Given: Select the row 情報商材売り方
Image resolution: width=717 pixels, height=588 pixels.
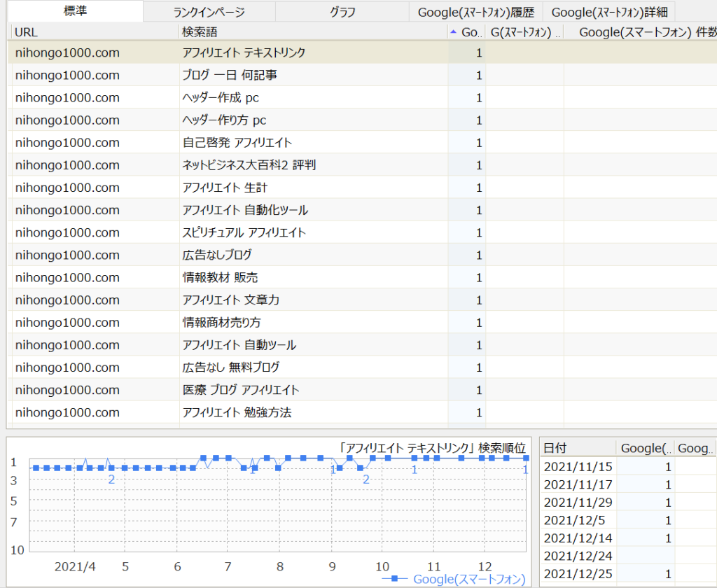Looking at the screenshot, I should tap(362, 322).
